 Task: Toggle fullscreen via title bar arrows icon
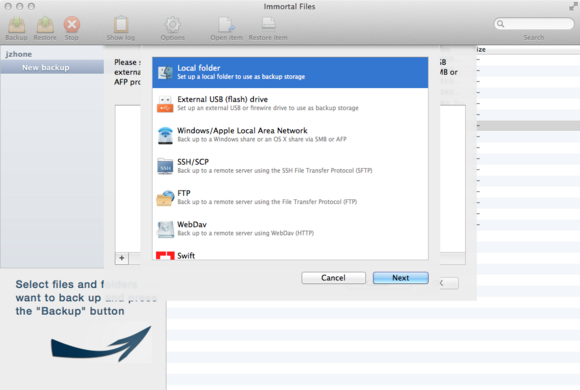click(x=573, y=6)
